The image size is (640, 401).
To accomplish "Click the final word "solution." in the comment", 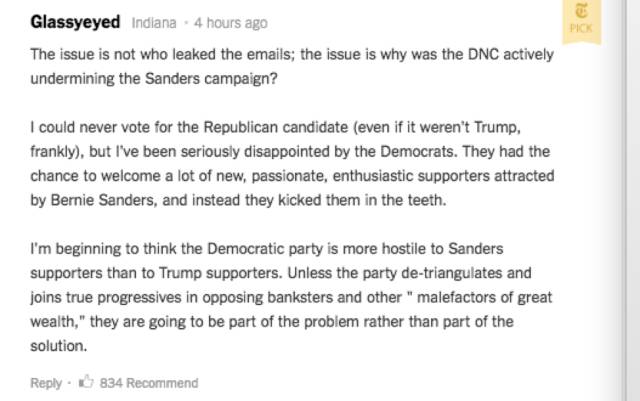I will click(x=59, y=345).
